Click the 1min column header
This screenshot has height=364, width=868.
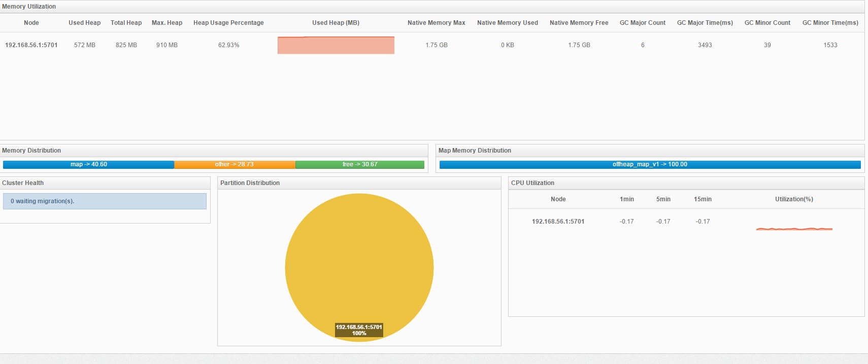627,199
